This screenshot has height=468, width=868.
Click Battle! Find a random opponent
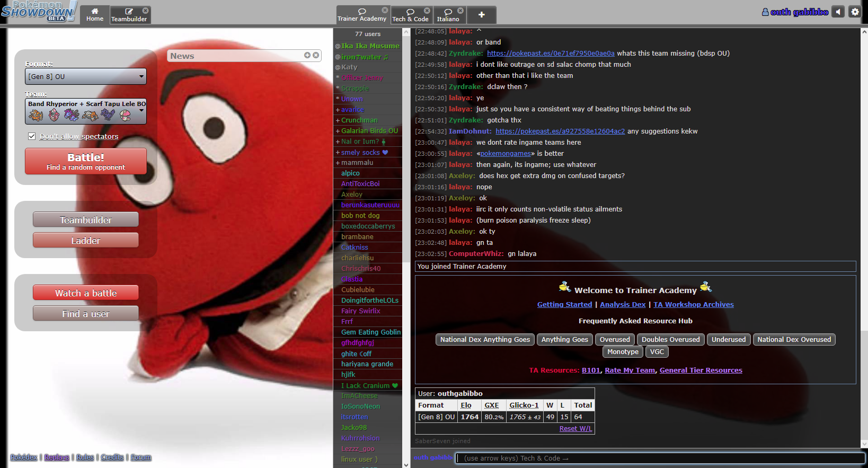(86, 161)
